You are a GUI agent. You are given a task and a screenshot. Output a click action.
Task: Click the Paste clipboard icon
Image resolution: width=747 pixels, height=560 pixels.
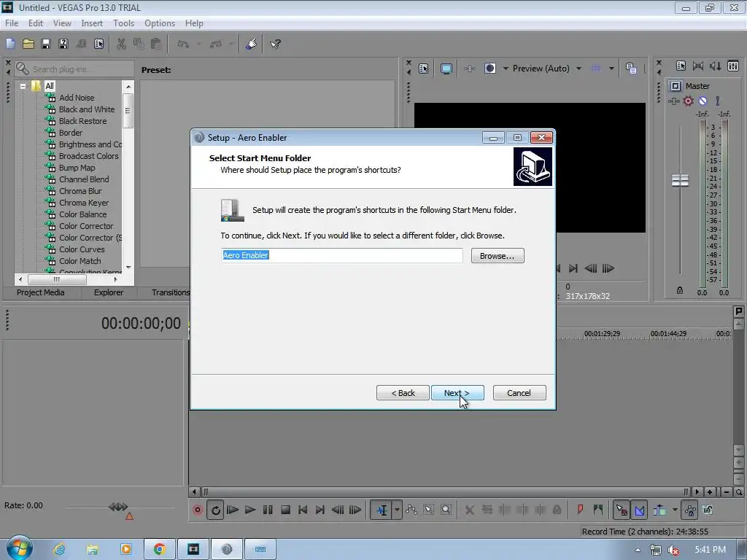pyautogui.click(x=156, y=44)
